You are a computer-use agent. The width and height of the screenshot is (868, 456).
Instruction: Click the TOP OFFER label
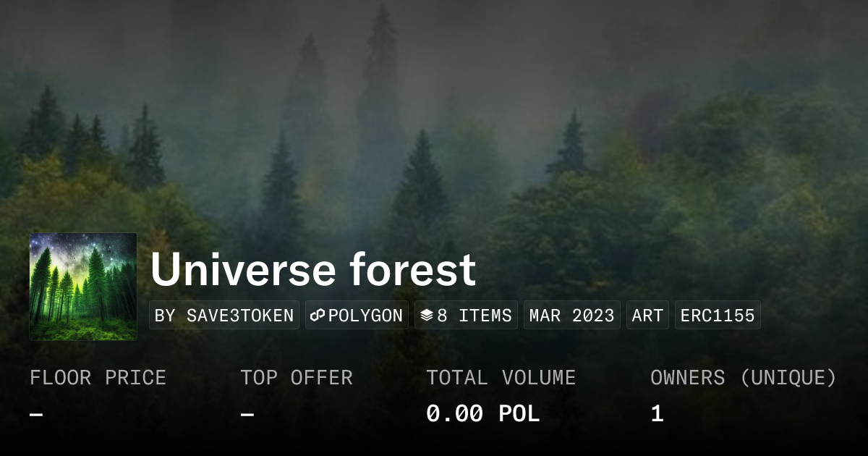click(x=296, y=378)
